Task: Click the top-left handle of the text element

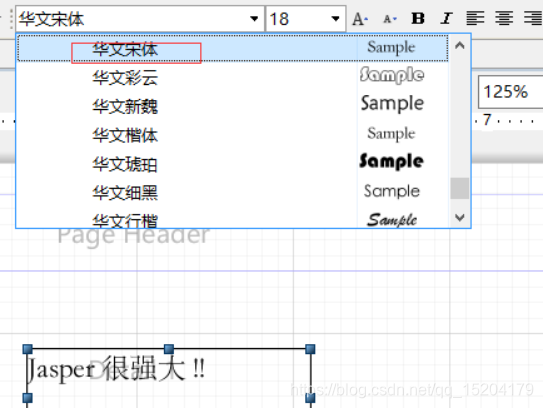Action: [28, 349]
